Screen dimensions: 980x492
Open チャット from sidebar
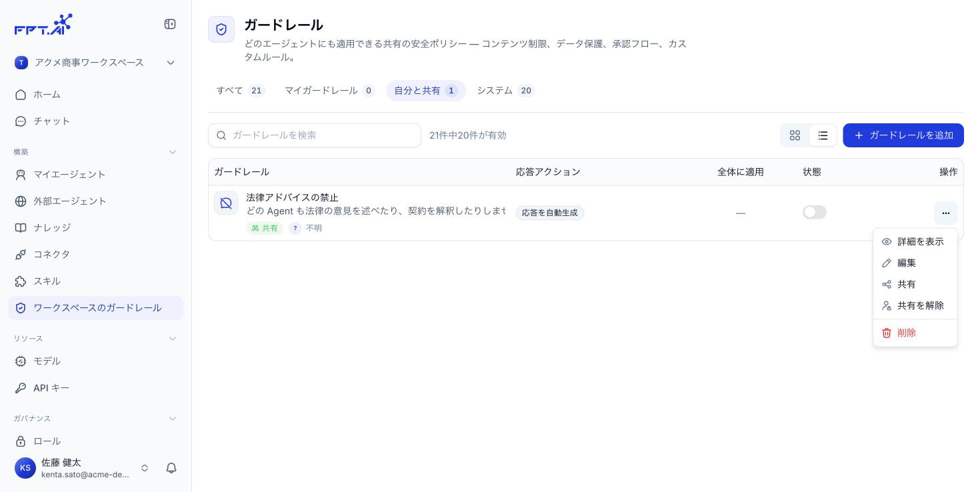point(95,121)
